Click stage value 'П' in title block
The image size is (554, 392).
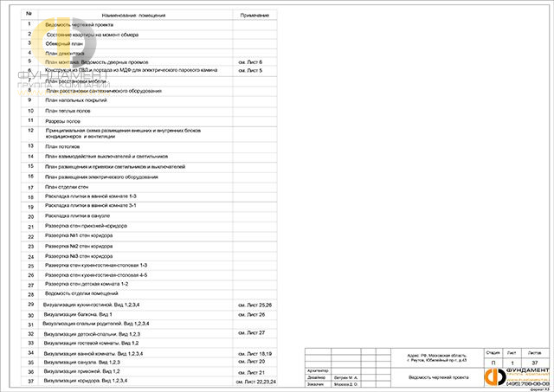[x=493, y=363]
